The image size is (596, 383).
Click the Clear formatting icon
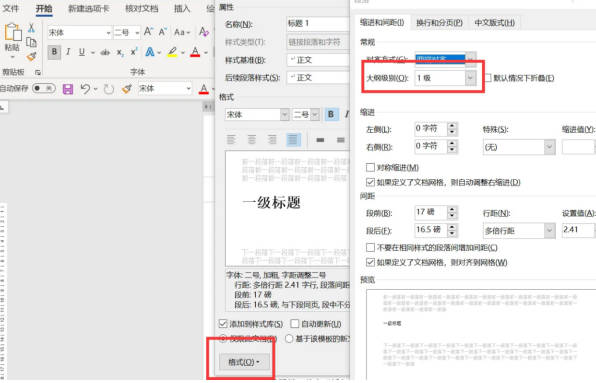(204, 32)
